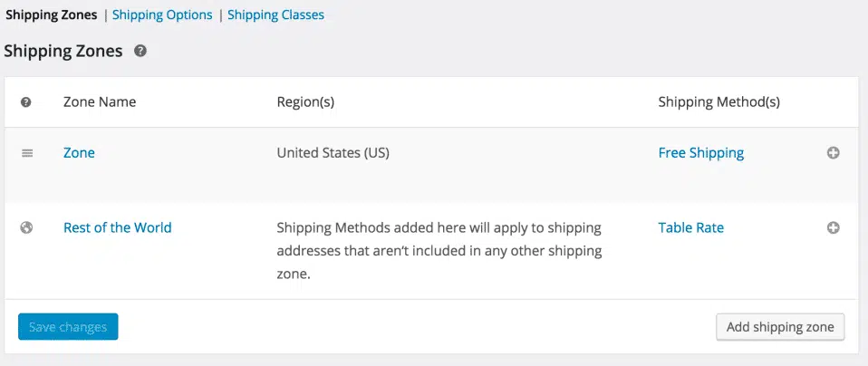Add shipping method to Rest of the World
868x366 pixels.
[834, 227]
